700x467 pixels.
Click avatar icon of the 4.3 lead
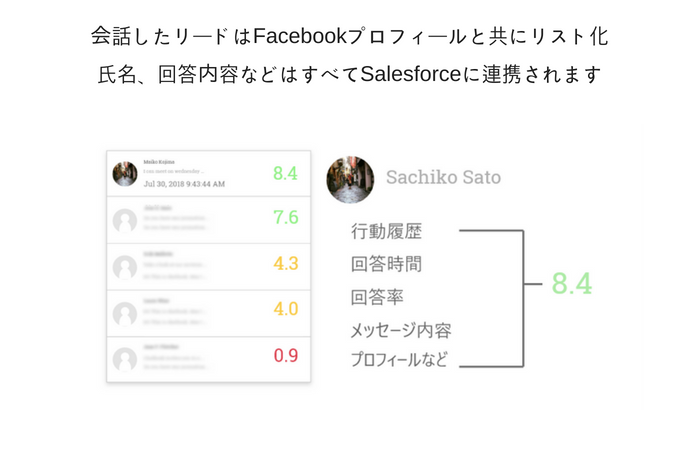(125, 267)
